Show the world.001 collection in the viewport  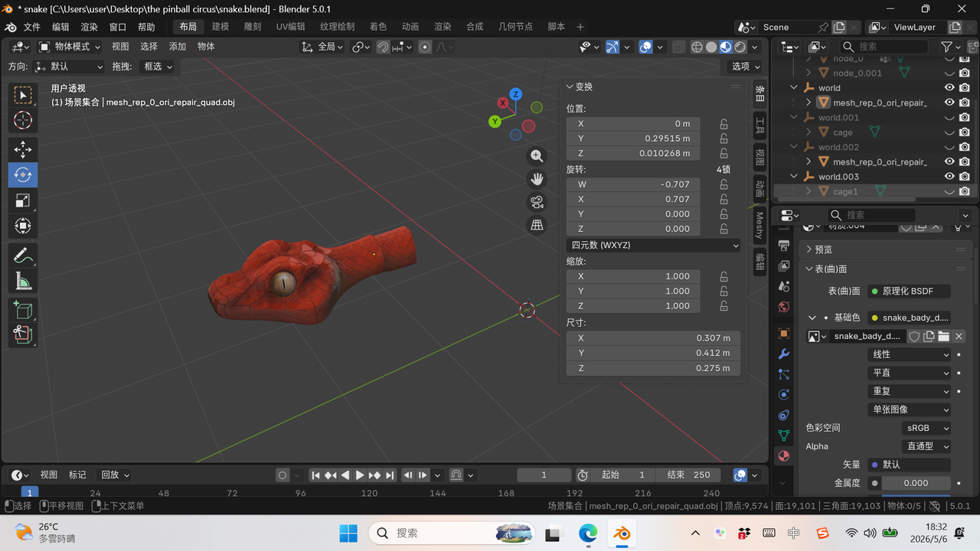point(949,118)
